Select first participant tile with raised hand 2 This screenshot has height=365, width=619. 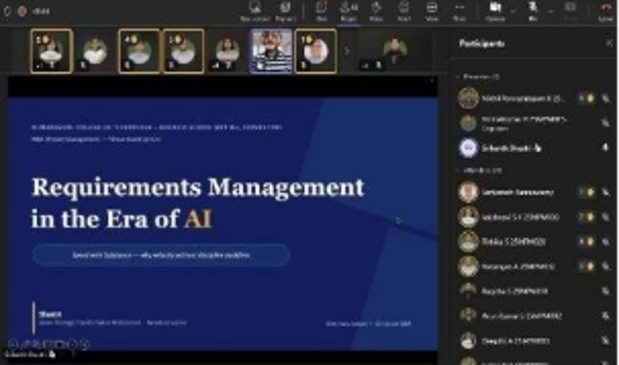click(x=52, y=51)
